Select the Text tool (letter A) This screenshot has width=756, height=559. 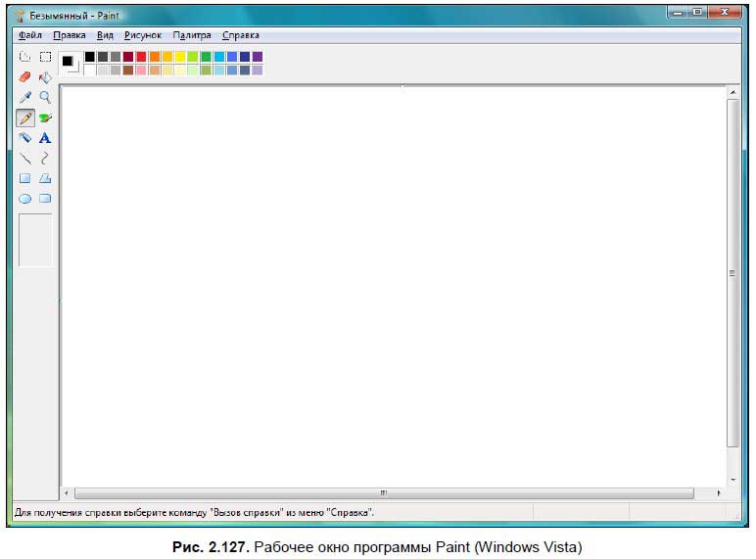[45, 138]
